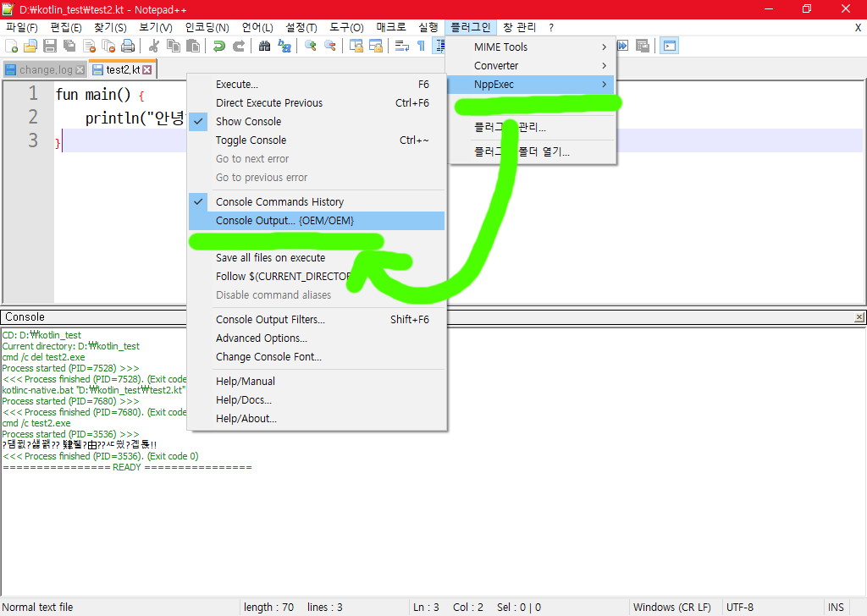867x616 pixels.
Task: Open the 창 관리 menu
Action: 519,27
